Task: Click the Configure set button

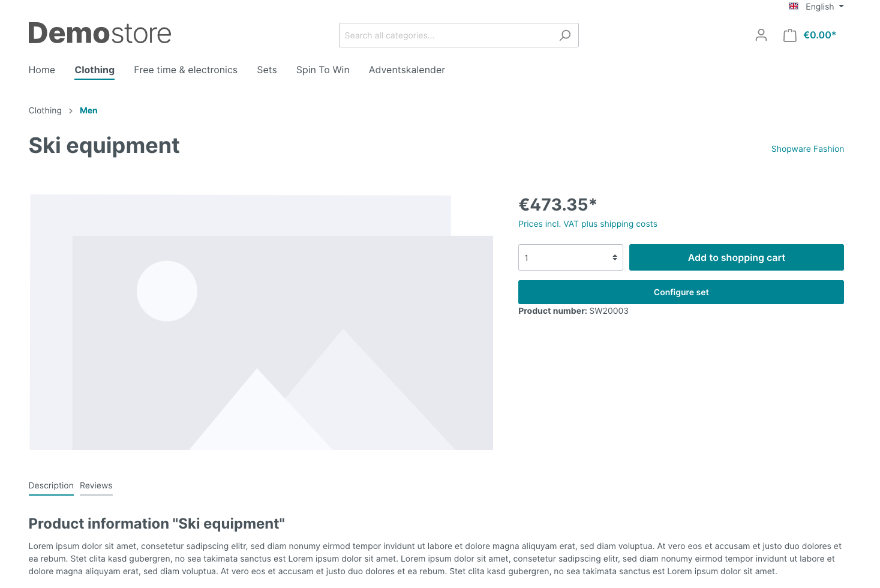Action: pyautogui.click(x=681, y=292)
